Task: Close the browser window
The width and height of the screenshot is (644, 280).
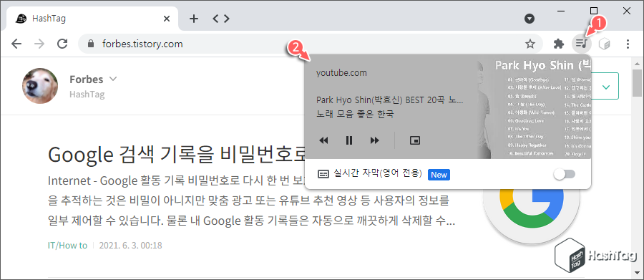Action: (627, 11)
